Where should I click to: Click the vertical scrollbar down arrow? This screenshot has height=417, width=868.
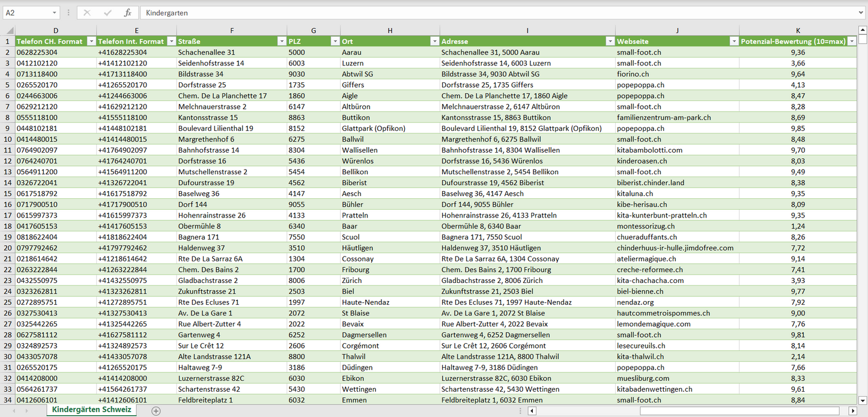863,400
